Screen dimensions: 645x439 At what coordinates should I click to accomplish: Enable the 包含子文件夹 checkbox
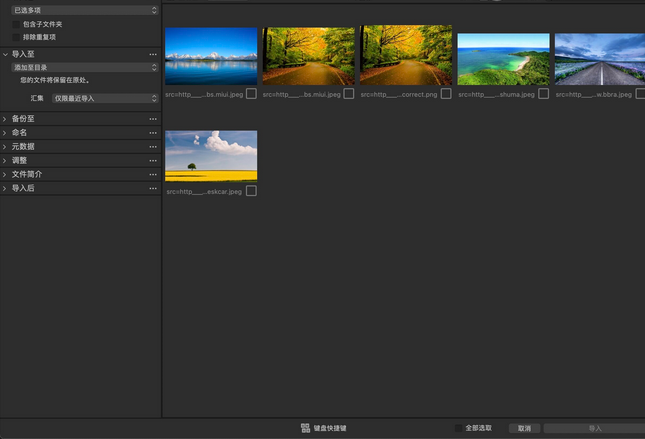pos(16,24)
